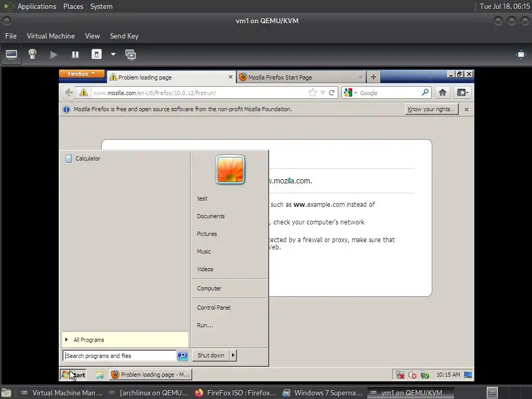Click the show desktop icon in Windows tray
Image resolution: width=532 pixels, height=399 pixels.
pyautogui.click(x=468, y=375)
